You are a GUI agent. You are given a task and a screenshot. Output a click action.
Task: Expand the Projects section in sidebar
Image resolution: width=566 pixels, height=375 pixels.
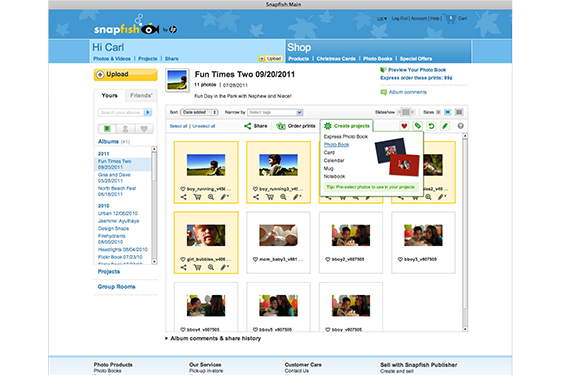tap(109, 271)
